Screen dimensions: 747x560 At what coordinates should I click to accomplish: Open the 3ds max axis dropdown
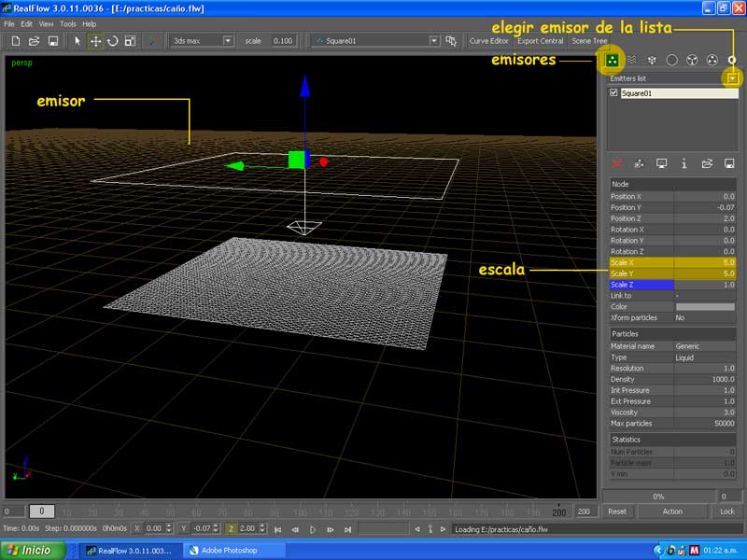[228, 41]
